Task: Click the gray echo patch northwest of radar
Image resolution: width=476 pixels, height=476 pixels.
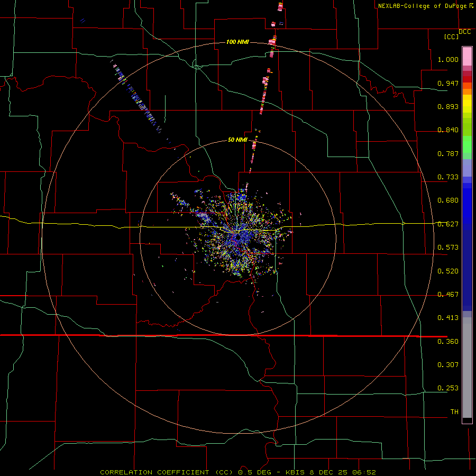Action: pos(204,217)
